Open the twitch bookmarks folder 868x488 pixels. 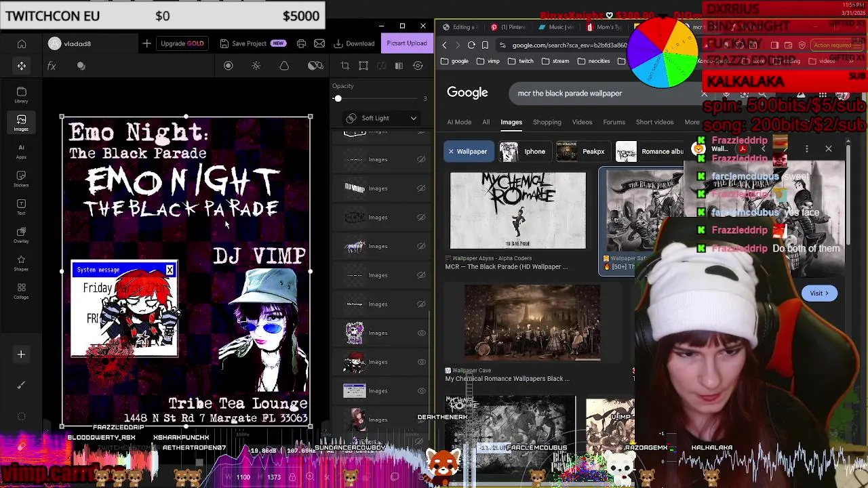point(520,61)
